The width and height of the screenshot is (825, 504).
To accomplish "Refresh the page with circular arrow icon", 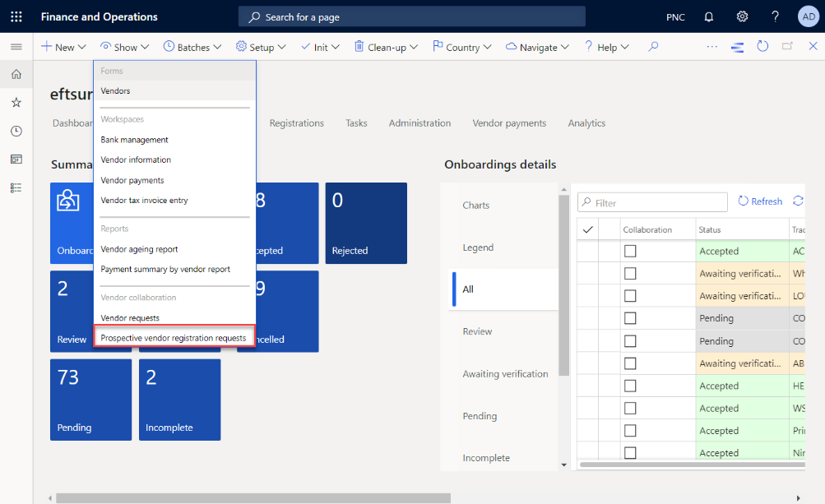I will [x=762, y=46].
